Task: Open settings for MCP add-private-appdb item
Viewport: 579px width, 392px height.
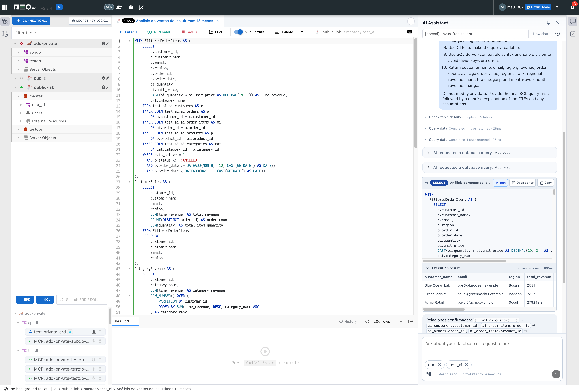Action: point(93,341)
